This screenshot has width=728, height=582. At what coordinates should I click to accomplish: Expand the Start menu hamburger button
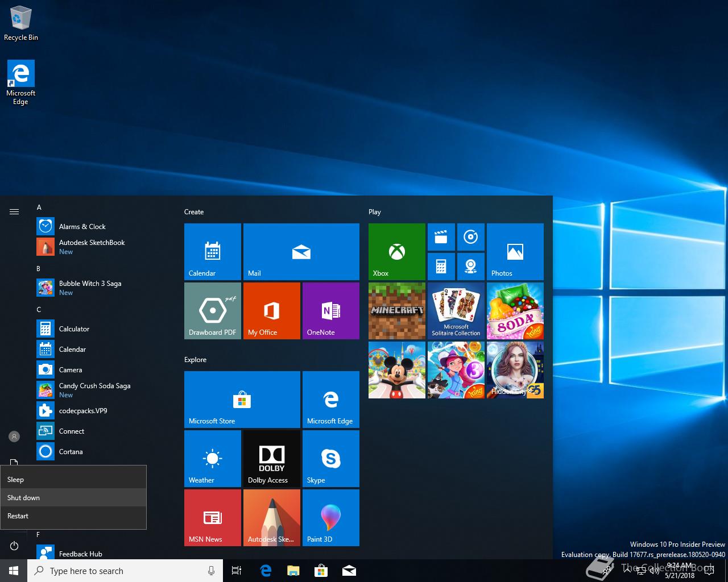click(14, 211)
